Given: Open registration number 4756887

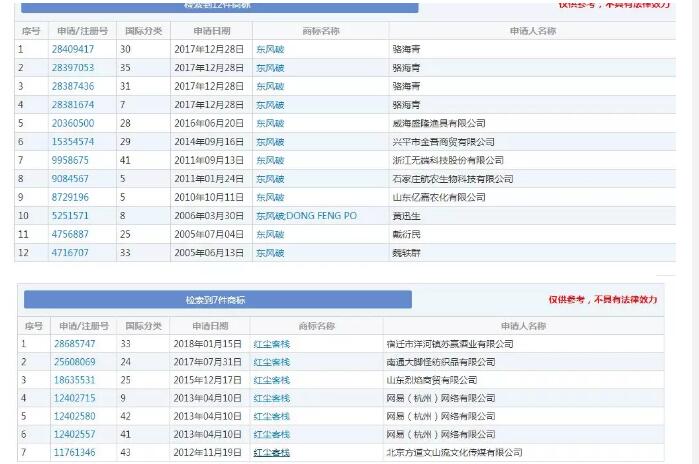Looking at the screenshot, I should tap(70, 234).
